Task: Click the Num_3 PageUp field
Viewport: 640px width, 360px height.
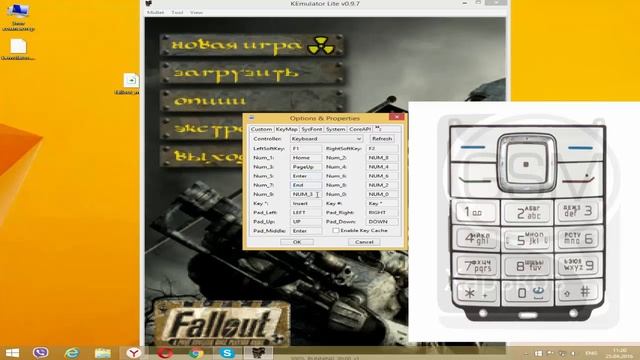Action: pyautogui.click(x=306, y=167)
